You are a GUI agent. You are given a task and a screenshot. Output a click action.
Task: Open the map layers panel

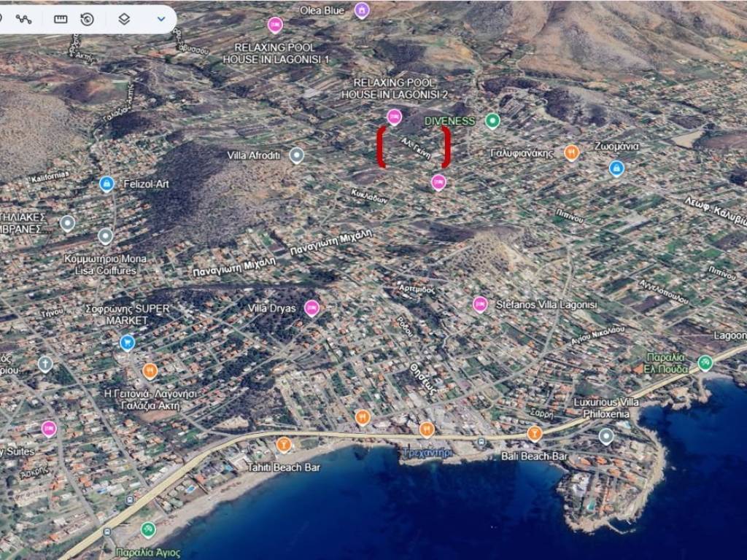pos(124,19)
